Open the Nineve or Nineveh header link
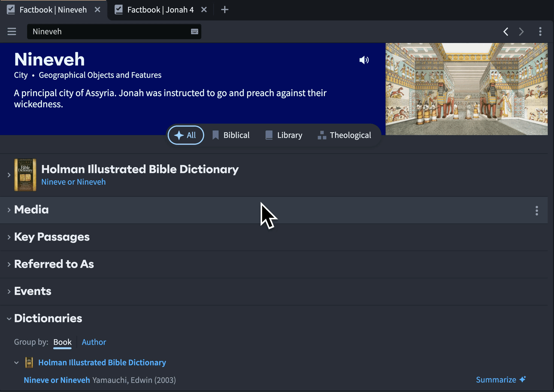 [73, 182]
